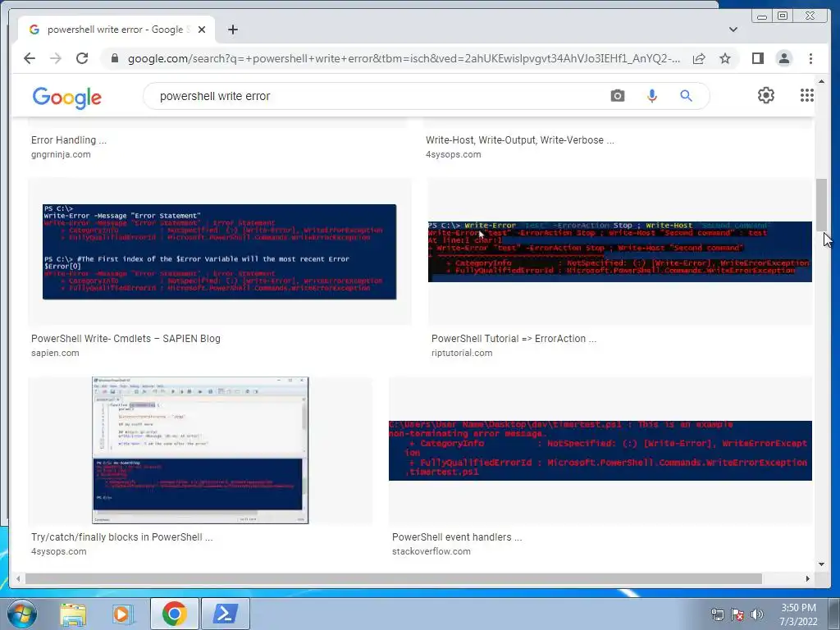Screen dimensions: 840x630
Task: Go to Google home via logo
Action: click(67, 98)
